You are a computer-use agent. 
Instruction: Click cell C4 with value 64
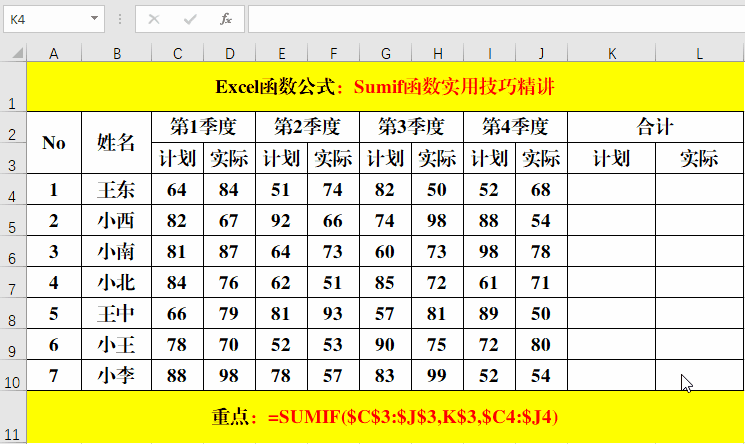click(x=178, y=189)
